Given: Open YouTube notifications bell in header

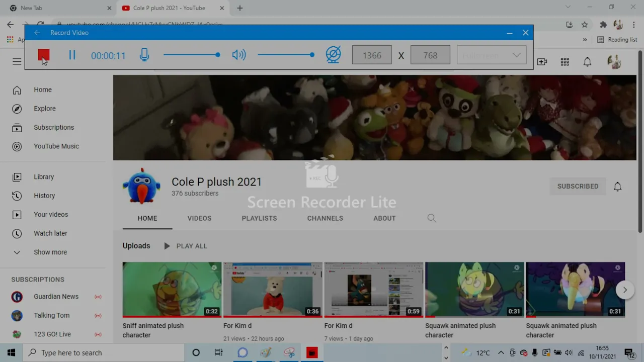Looking at the screenshot, I should coord(587,61).
